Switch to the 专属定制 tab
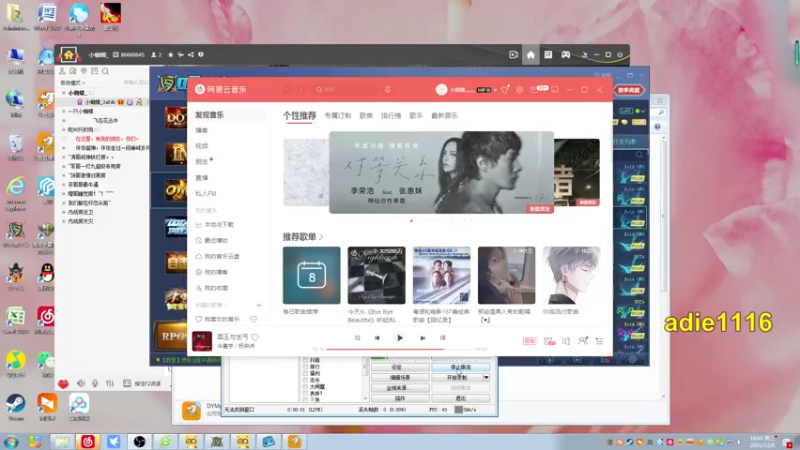This screenshot has width=800, height=450. tap(338, 116)
